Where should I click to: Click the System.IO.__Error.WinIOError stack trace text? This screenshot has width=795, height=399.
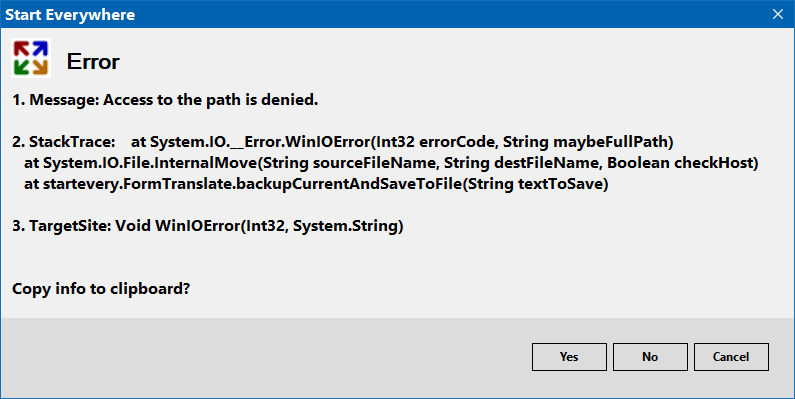(x=402, y=142)
